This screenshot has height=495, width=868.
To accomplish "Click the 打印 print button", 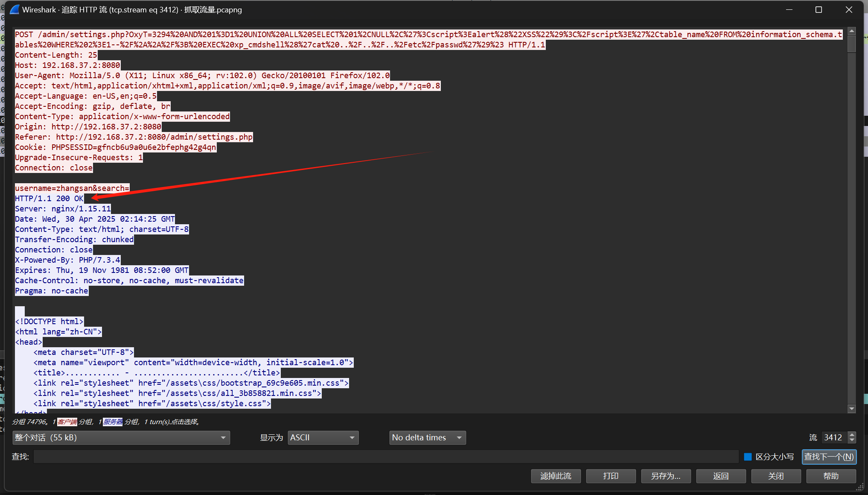I will tap(611, 476).
